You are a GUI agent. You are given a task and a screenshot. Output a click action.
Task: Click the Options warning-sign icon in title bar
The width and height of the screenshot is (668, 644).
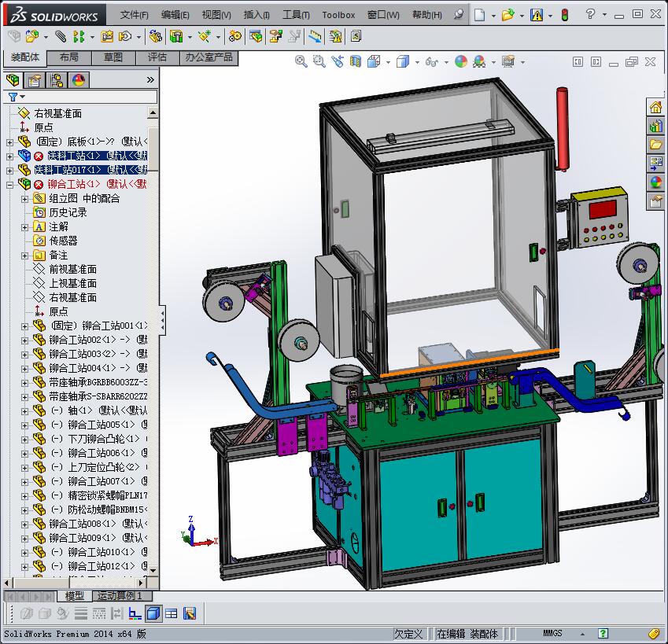[x=537, y=15]
